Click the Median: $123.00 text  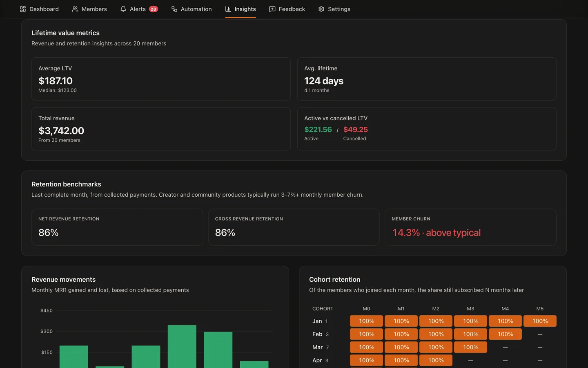[58, 90]
